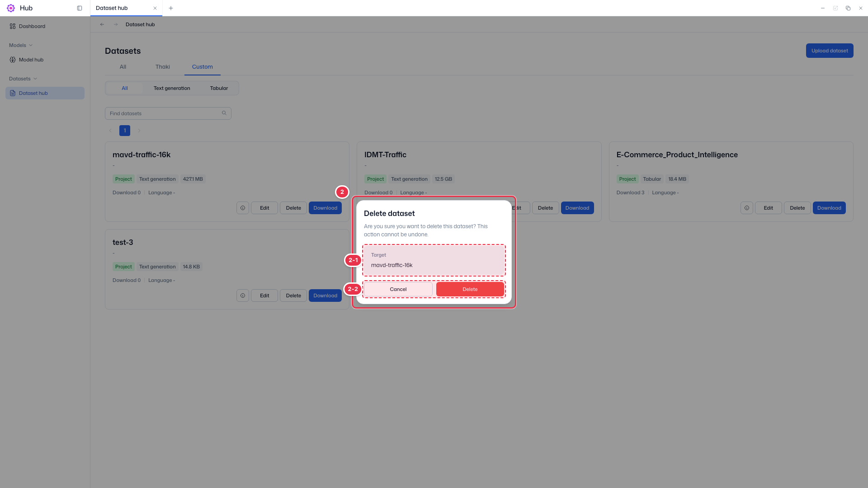
Task: Select the All type filter
Action: [125, 88]
